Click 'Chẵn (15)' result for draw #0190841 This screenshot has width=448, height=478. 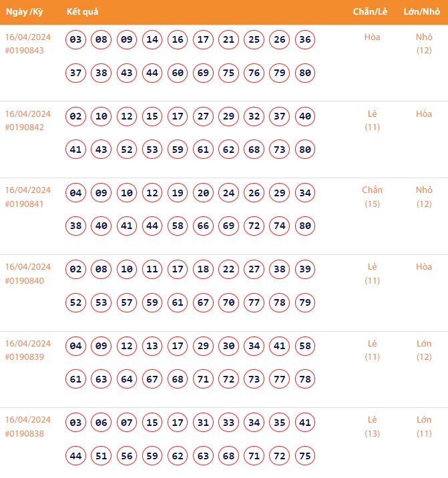coord(373,197)
